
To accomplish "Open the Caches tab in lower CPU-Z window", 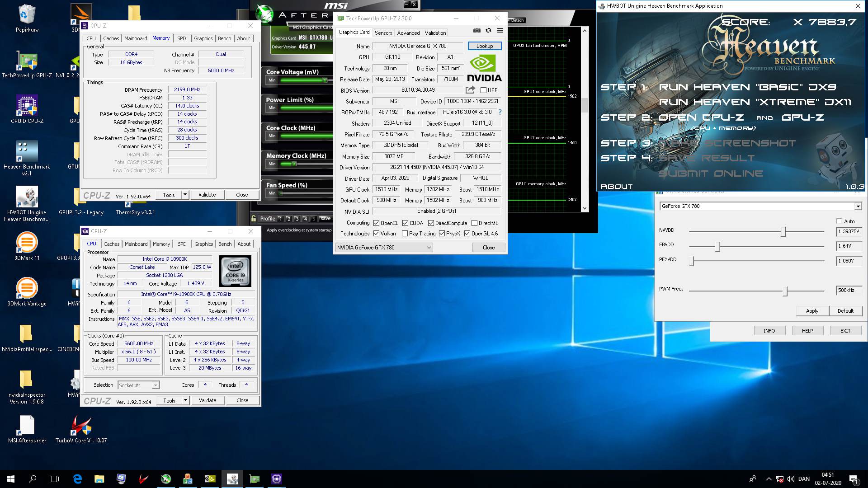I will pyautogui.click(x=111, y=244).
